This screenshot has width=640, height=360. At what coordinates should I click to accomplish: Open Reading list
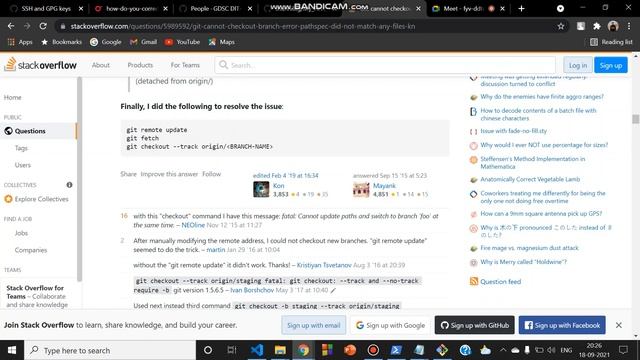tap(611, 42)
